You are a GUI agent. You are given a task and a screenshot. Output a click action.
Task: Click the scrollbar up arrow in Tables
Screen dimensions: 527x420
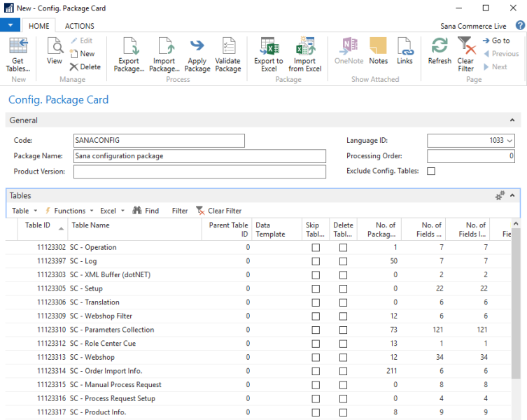pyautogui.click(x=516, y=223)
